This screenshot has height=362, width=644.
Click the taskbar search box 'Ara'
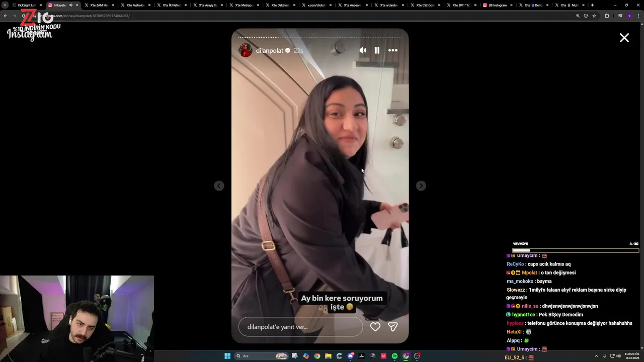262,356
